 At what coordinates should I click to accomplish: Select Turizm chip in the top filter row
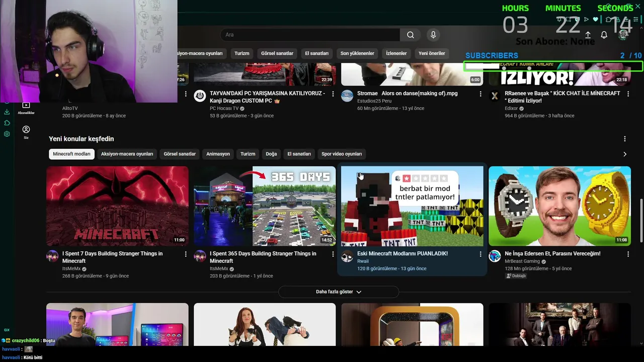tap(242, 53)
